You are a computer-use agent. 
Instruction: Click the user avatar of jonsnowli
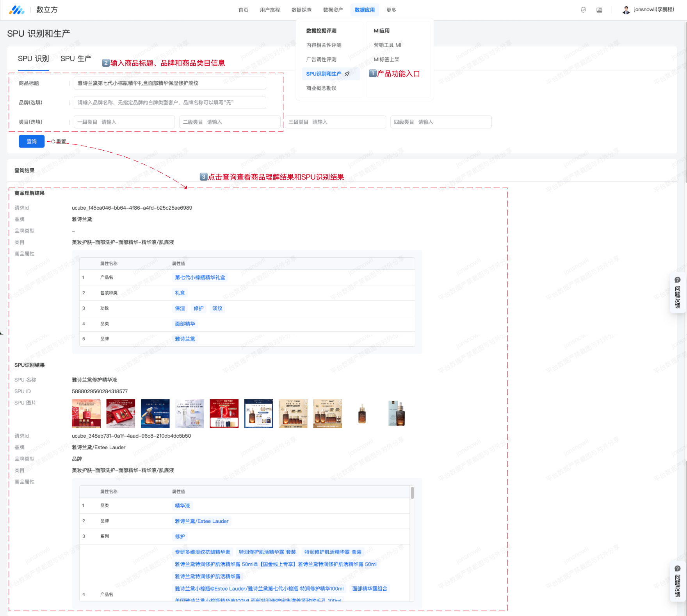(626, 10)
